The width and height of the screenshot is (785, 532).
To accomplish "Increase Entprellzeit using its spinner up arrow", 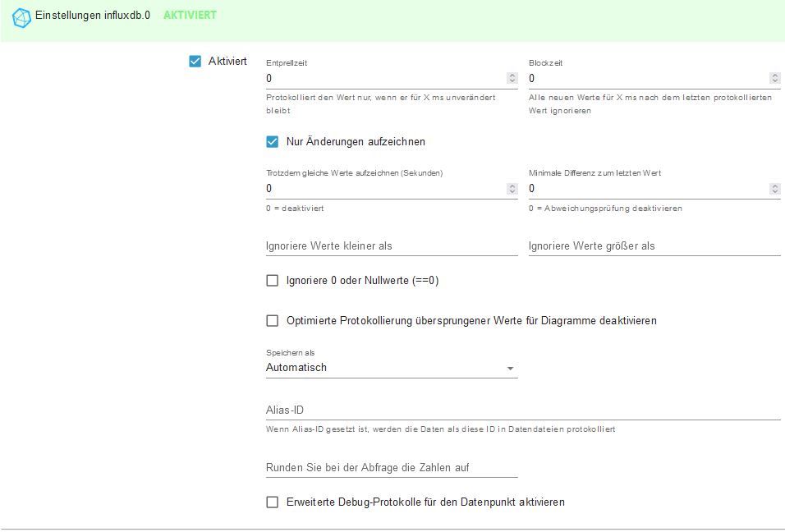I will (x=512, y=76).
